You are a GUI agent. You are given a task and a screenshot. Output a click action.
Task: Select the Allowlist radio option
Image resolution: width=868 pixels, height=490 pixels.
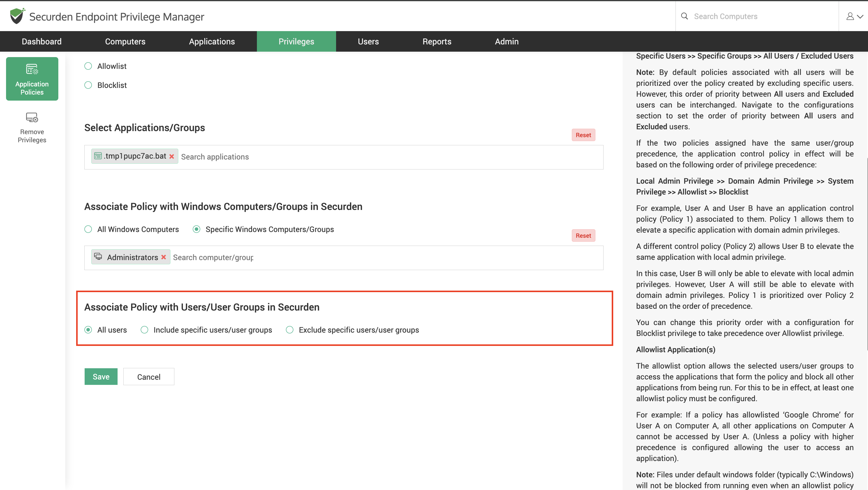click(88, 66)
